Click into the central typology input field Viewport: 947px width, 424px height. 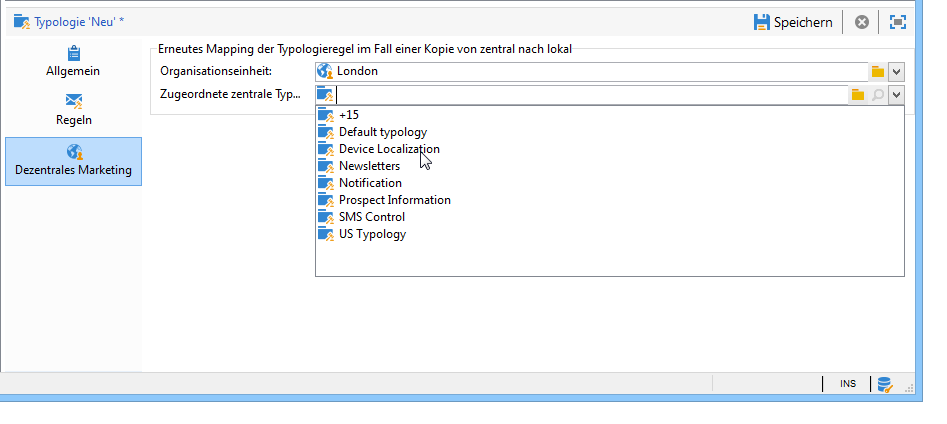tap(591, 95)
